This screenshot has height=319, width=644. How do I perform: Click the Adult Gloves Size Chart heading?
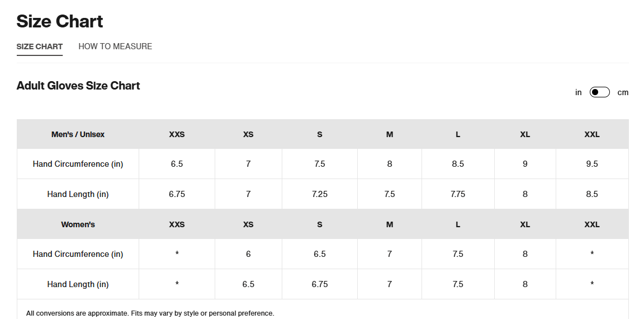coord(78,86)
